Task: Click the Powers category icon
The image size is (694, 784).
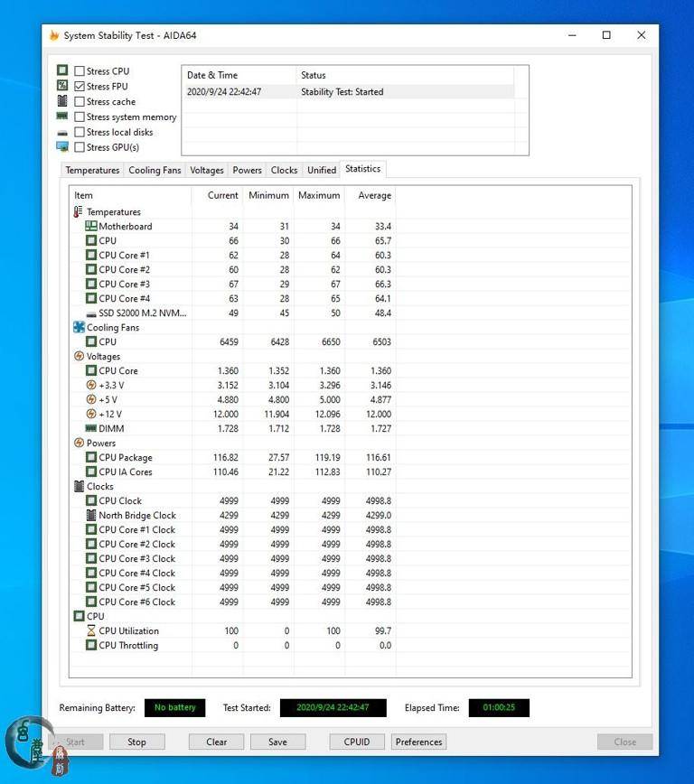Action: 79,443
